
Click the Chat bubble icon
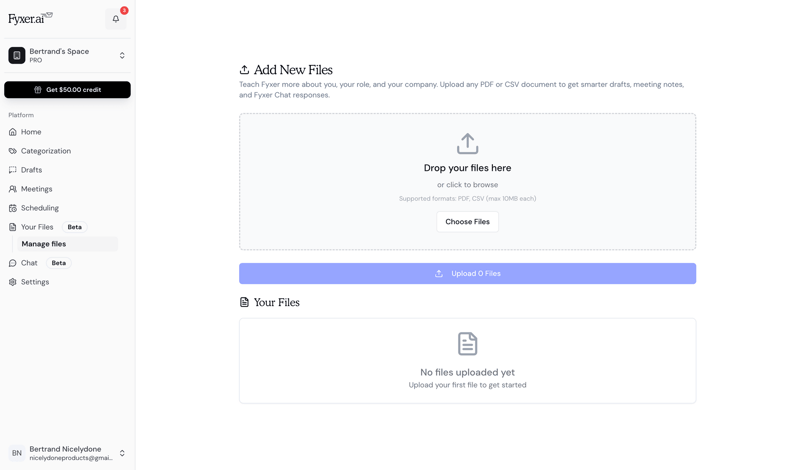pyautogui.click(x=13, y=263)
